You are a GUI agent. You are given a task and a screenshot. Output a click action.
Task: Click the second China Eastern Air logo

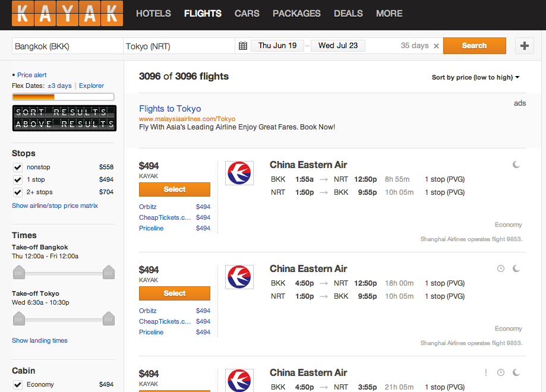[x=239, y=277]
